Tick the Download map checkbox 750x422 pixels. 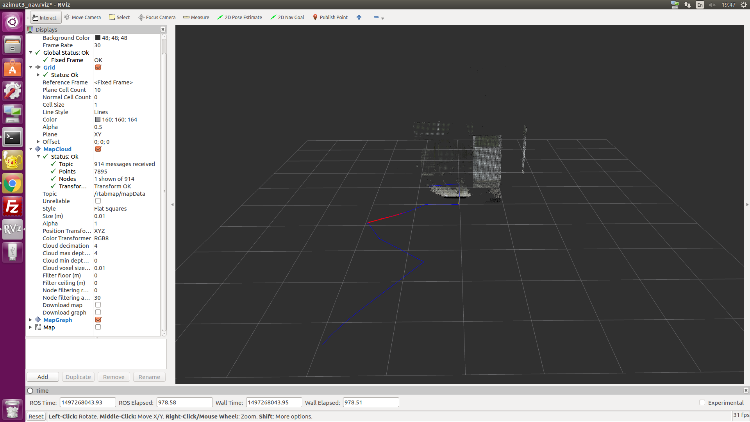point(97,304)
